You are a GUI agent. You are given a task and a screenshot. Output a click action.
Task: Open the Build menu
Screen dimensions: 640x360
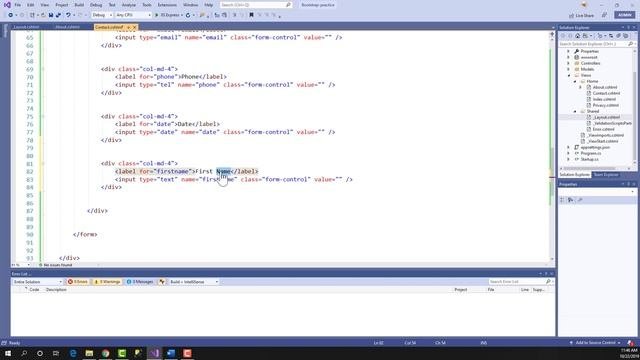tap(79, 5)
